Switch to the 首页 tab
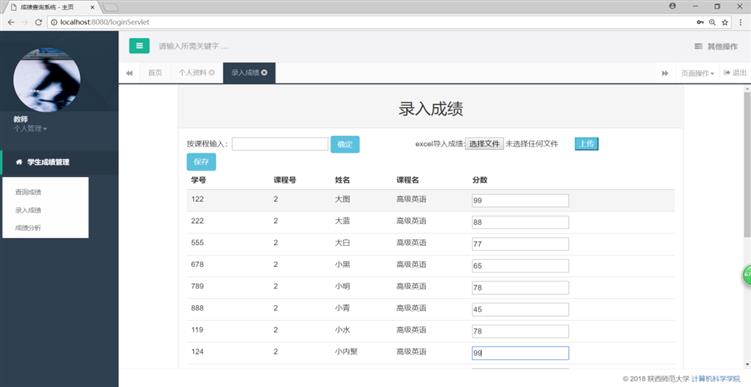The width and height of the screenshot is (751, 387). tap(155, 73)
